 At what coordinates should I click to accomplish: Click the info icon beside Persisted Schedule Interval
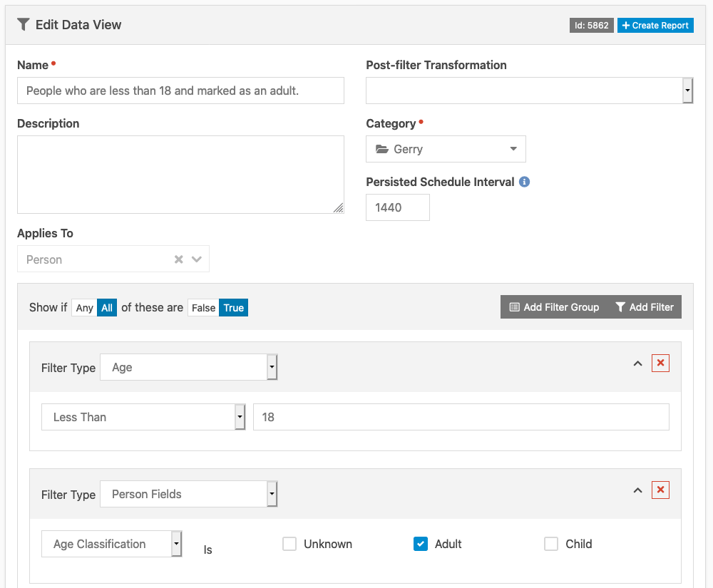pyautogui.click(x=524, y=182)
